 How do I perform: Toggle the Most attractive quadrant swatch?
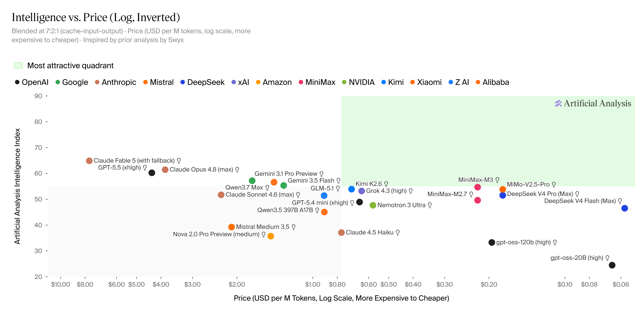[x=18, y=65]
